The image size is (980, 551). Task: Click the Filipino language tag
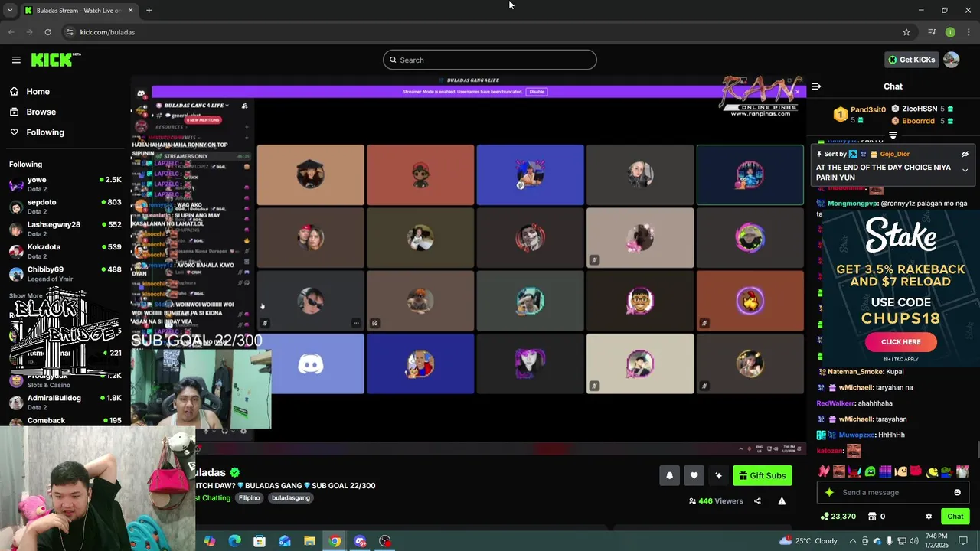(249, 497)
